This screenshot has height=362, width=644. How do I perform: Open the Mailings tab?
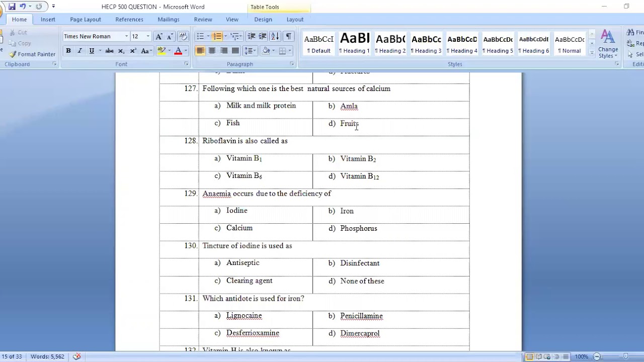(169, 20)
